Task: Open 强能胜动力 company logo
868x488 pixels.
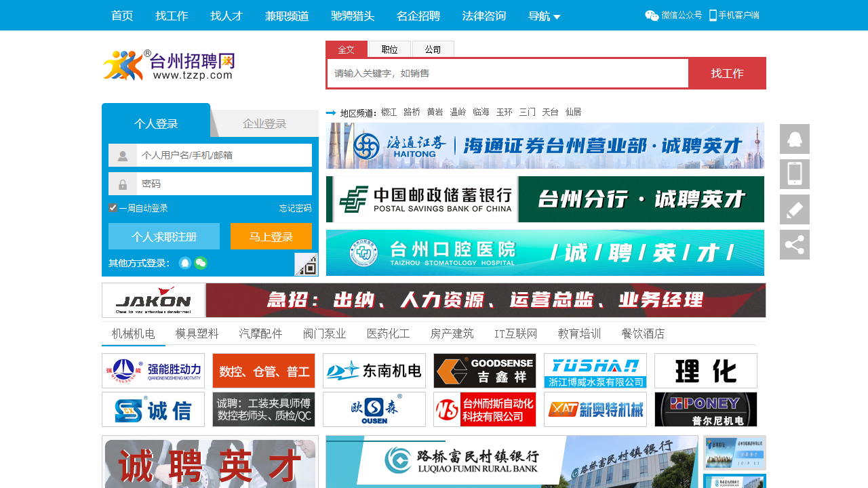Action: click(153, 371)
